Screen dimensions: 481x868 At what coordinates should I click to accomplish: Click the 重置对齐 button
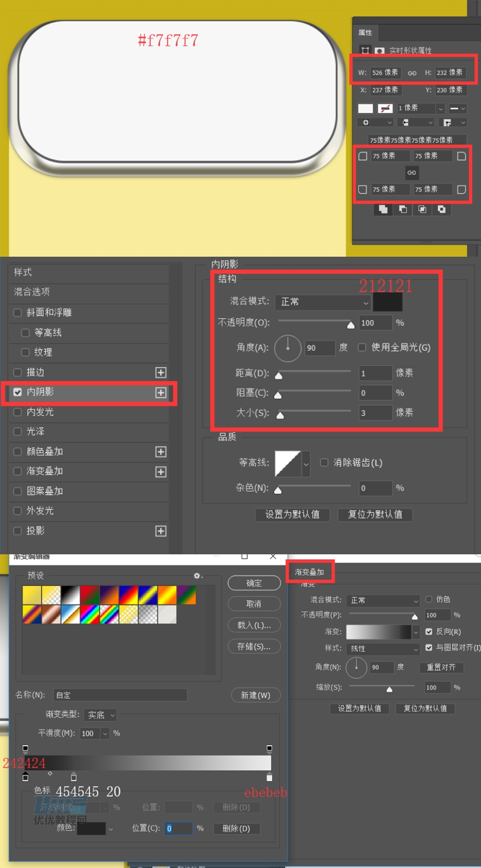441,667
